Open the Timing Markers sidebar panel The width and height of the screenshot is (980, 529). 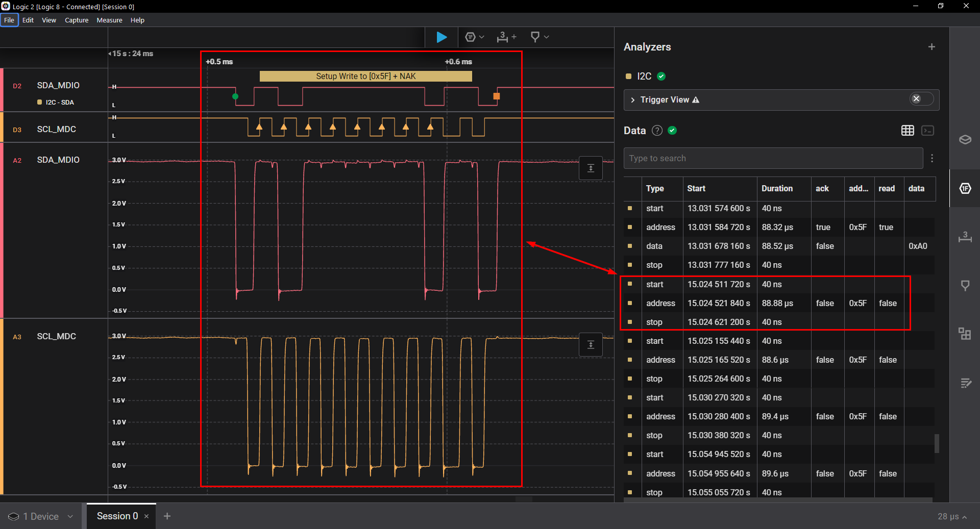tap(965, 286)
